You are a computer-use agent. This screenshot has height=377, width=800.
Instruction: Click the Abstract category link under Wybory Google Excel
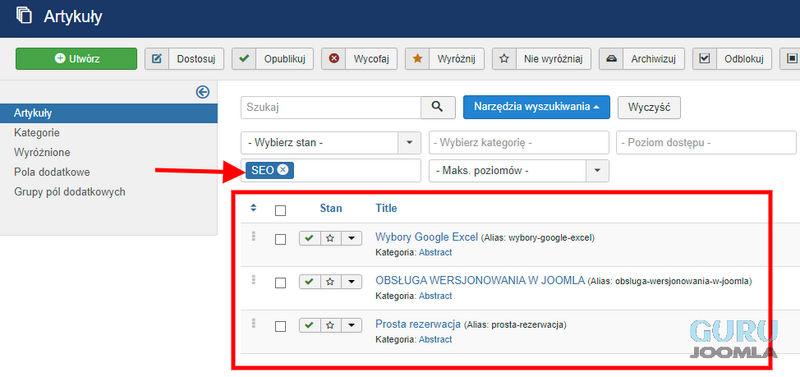coord(435,253)
